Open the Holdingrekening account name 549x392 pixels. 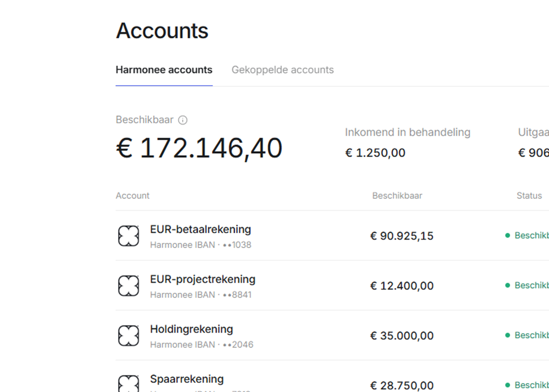click(x=191, y=329)
